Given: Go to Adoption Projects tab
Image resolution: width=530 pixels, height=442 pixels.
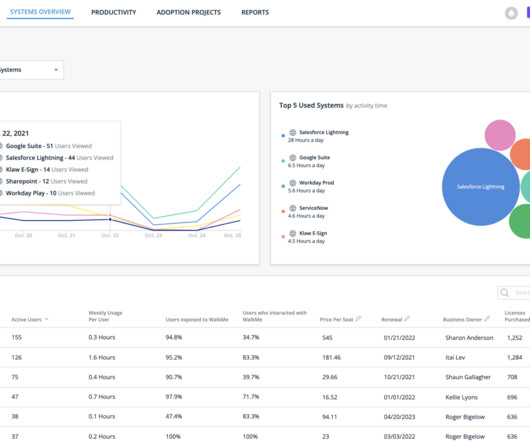Looking at the screenshot, I should click(189, 13).
